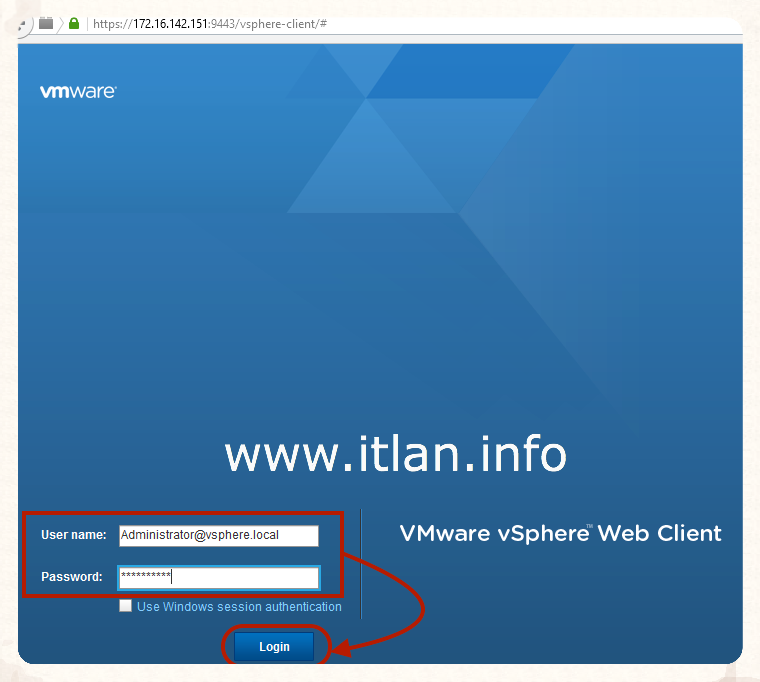The width and height of the screenshot is (760, 682).
Task: Enable the Windows session authentication checkbox
Action: (x=125, y=606)
